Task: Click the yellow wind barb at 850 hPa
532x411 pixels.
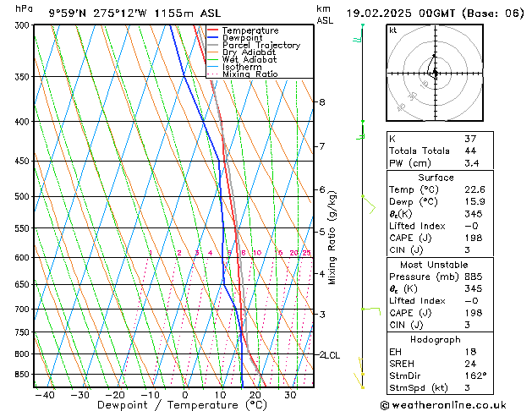Action: click(x=361, y=366)
